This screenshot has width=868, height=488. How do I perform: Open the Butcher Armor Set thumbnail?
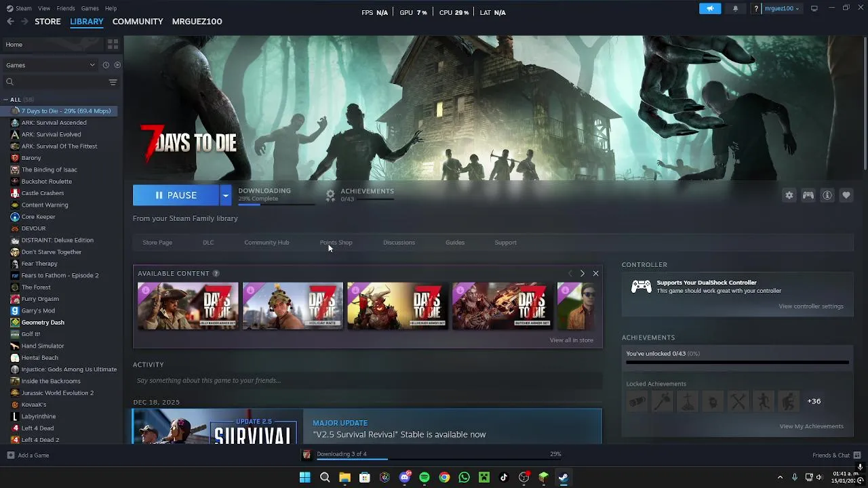click(x=502, y=306)
